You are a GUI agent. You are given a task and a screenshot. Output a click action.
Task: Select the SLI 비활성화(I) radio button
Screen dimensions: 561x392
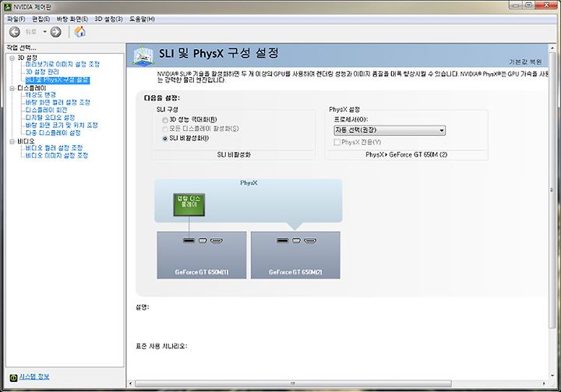click(165, 138)
